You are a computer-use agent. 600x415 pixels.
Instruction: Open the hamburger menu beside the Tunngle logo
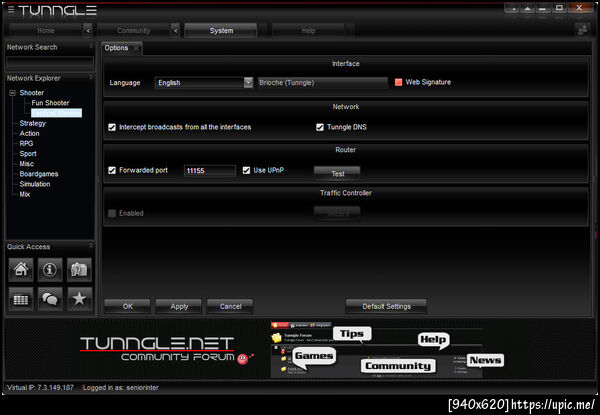point(11,9)
